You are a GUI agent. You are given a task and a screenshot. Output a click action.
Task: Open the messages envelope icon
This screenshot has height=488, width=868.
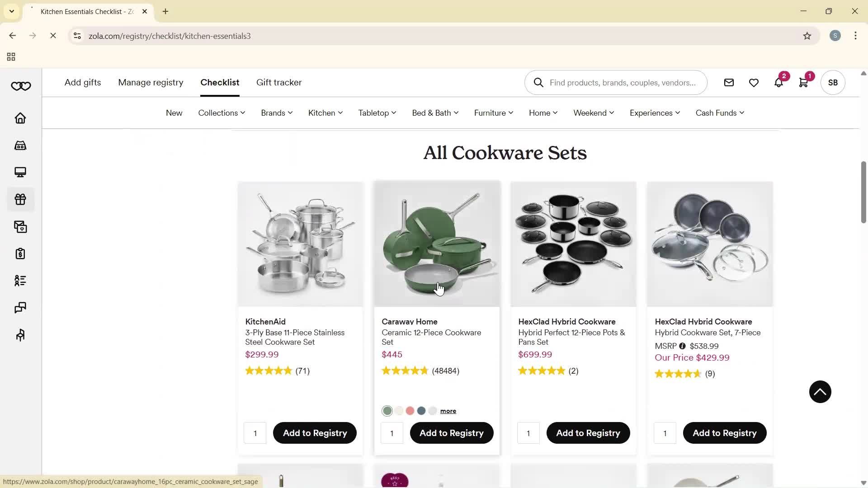[728, 83]
